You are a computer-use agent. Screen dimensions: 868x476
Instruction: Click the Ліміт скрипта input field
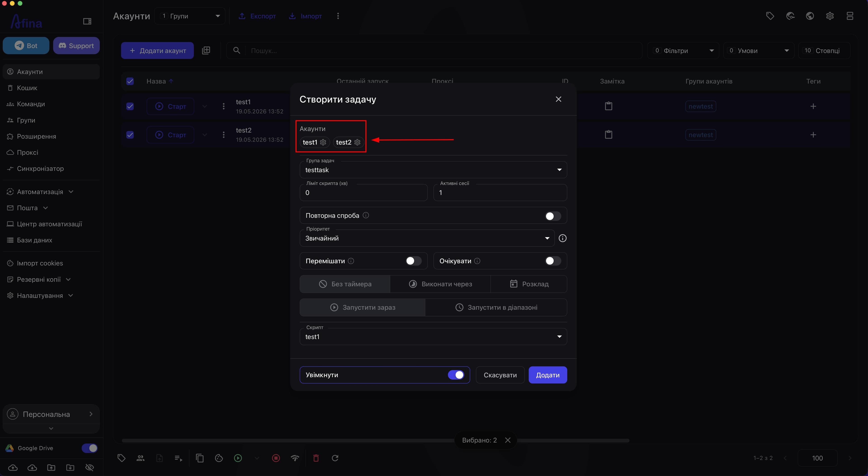point(363,193)
